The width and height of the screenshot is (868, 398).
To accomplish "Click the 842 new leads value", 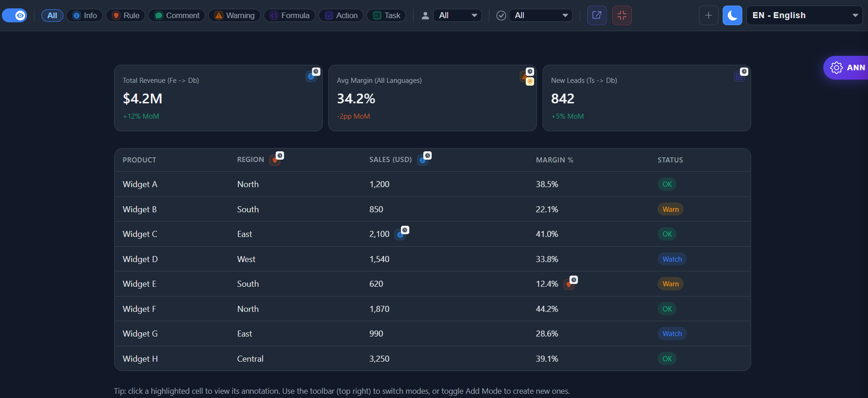I will pyautogui.click(x=563, y=99).
